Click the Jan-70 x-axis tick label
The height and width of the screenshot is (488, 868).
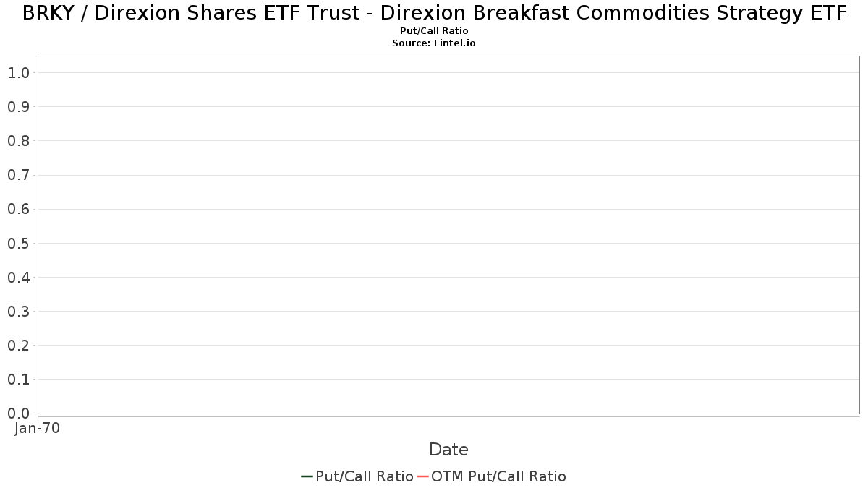click(37, 428)
